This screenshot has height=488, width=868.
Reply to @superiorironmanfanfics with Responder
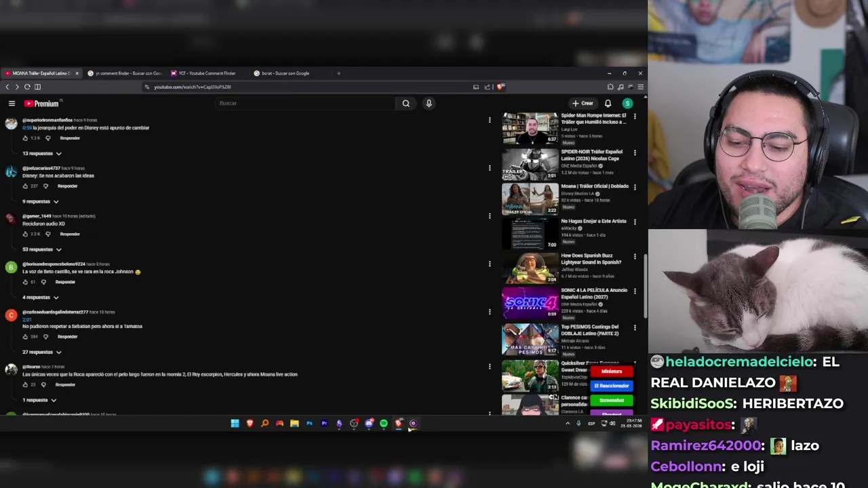coord(70,138)
